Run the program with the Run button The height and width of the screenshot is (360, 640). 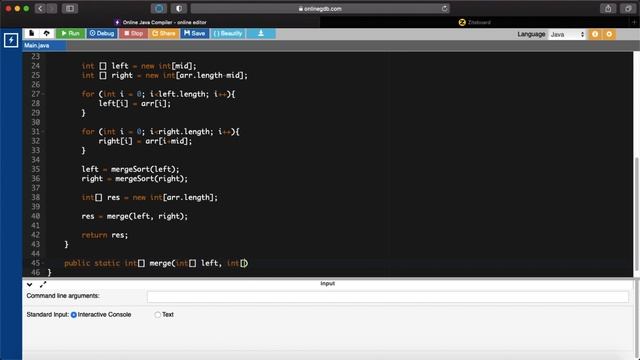tap(70, 33)
